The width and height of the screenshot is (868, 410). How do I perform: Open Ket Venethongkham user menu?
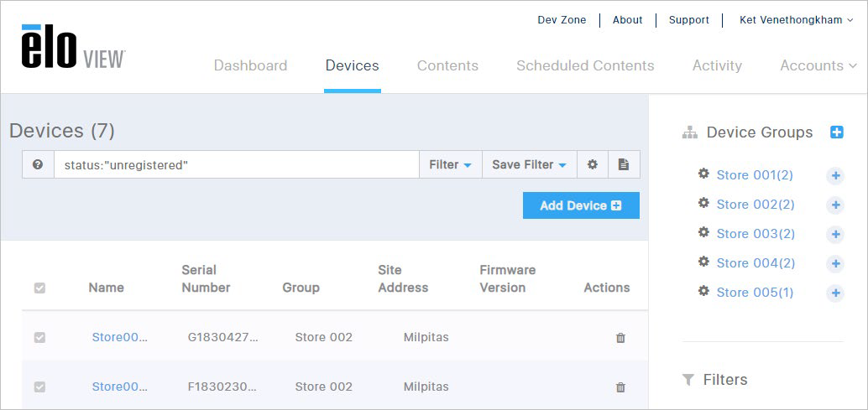click(x=797, y=20)
